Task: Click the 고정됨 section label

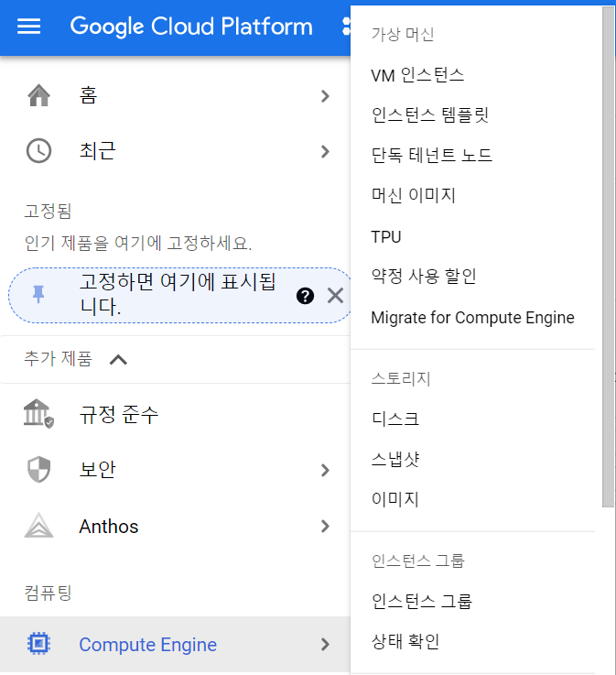Action: [48, 211]
